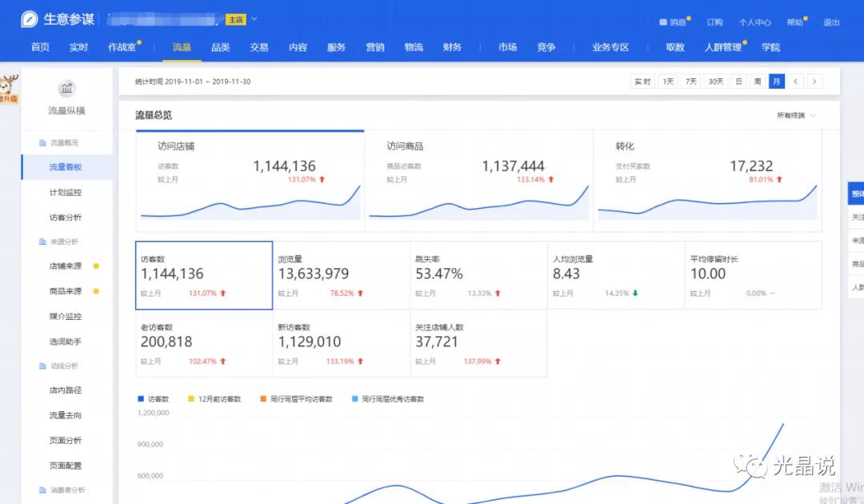Select the 7天 date range button
864x504 pixels.
point(691,82)
